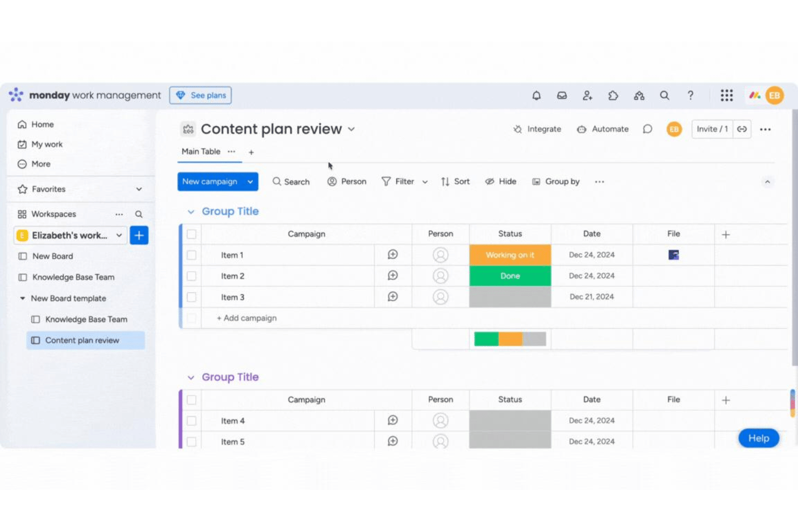This screenshot has width=798, height=532.
Task: Open Workspaces three-dot menu in sidebar
Action: point(119,214)
